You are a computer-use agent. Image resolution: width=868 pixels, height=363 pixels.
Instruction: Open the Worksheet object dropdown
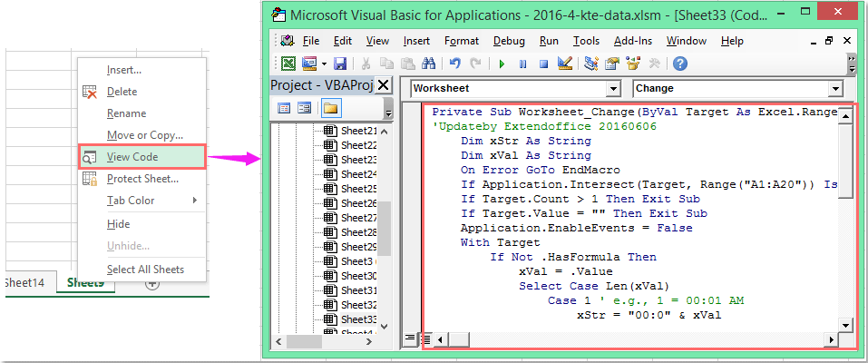coord(613,89)
